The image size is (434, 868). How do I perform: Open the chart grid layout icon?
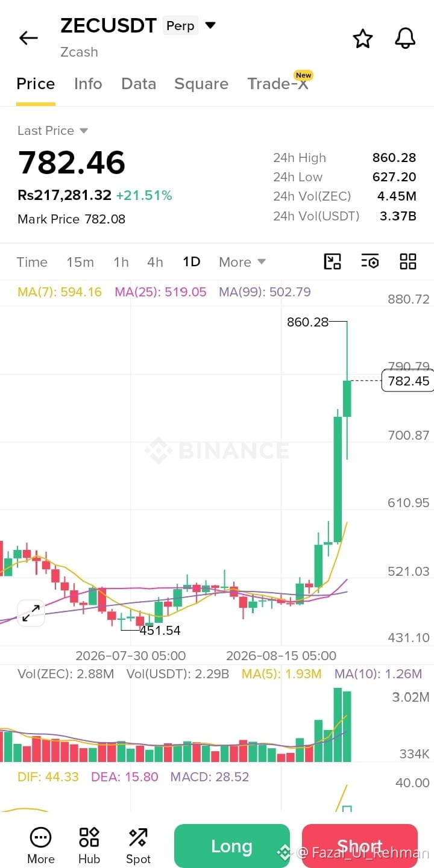click(x=408, y=261)
